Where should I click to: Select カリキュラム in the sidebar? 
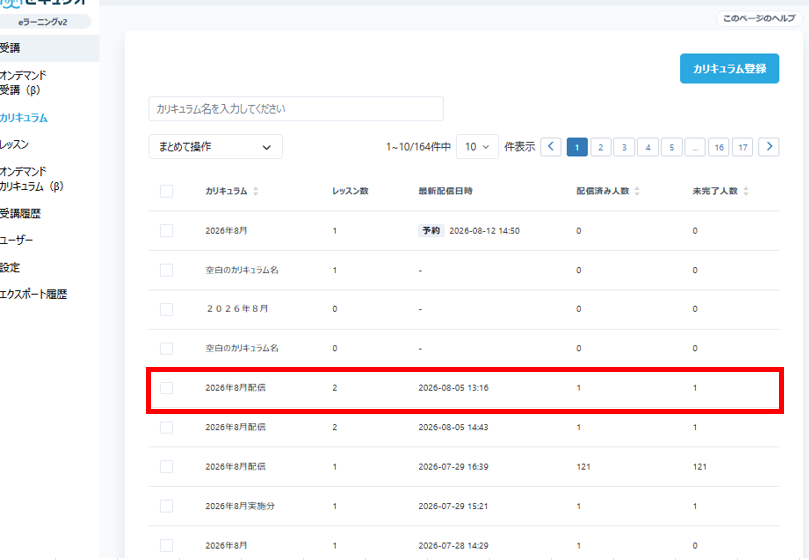point(24,118)
